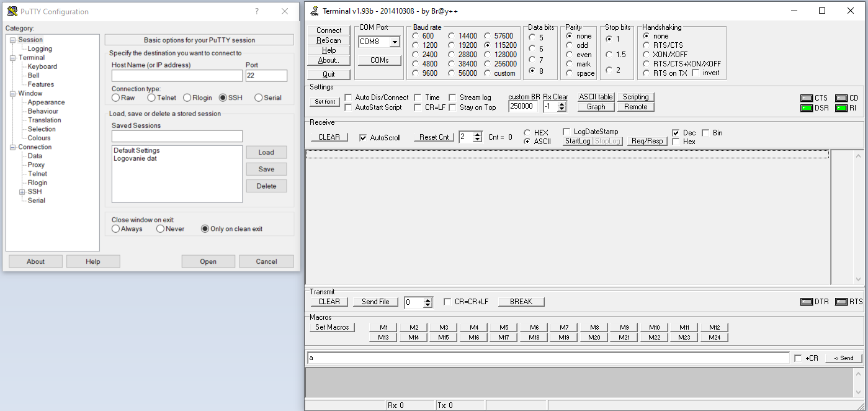Select the 'Logovanie dat' saved session
Screen dimensions: 868x411
(x=135, y=158)
